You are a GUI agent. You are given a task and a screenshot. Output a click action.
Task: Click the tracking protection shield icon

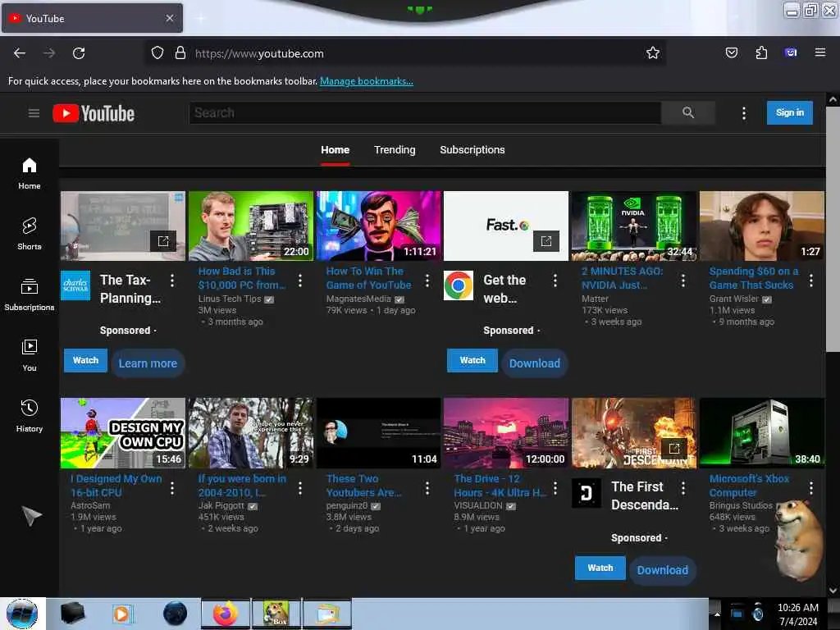pos(157,53)
